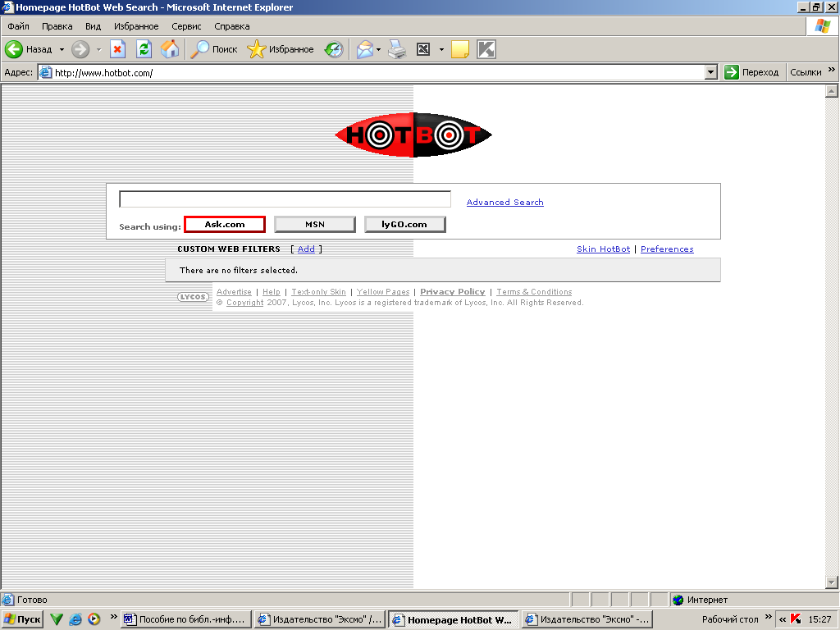Switch to first Издательство Эксмо taskbar window

(320, 619)
